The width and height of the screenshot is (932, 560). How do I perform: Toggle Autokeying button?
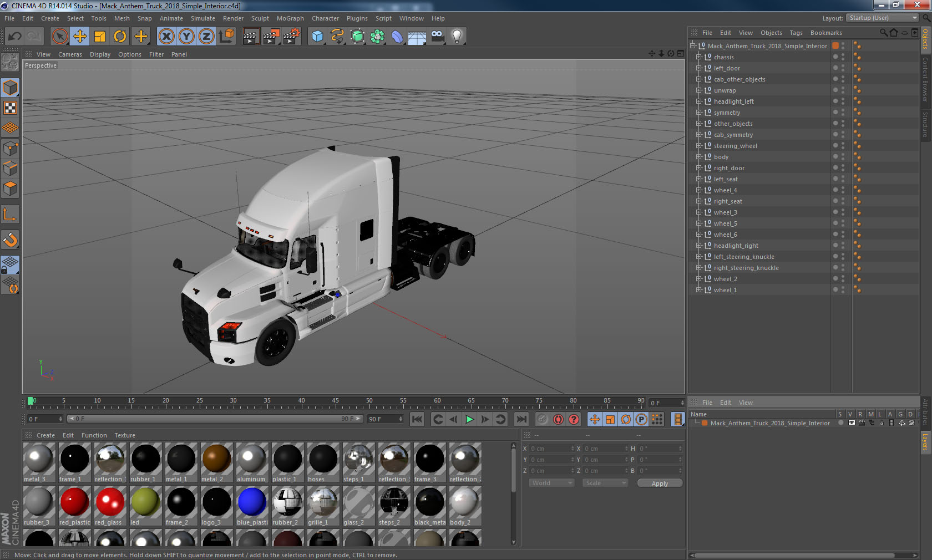[x=558, y=419]
